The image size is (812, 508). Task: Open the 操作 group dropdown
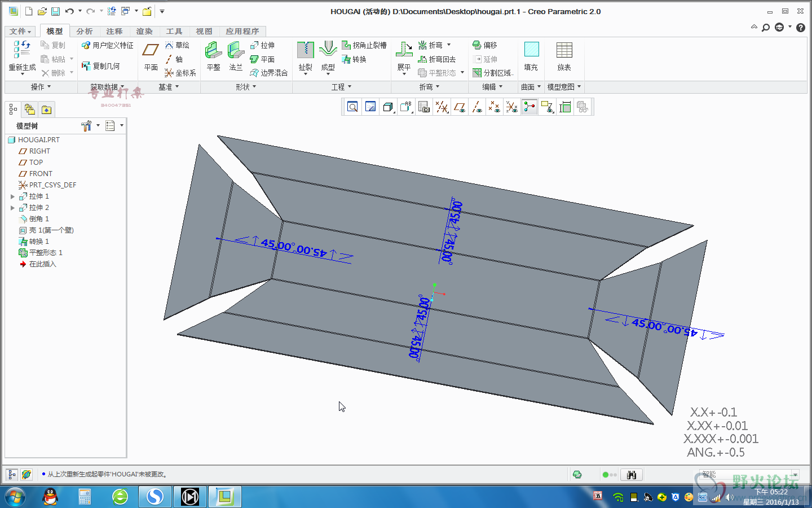click(41, 87)
